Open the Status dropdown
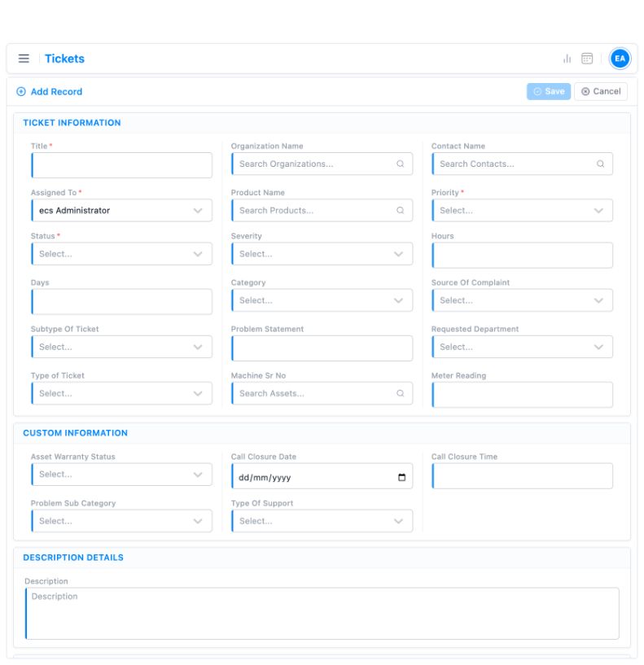644x665 pixels. [122, 254]
